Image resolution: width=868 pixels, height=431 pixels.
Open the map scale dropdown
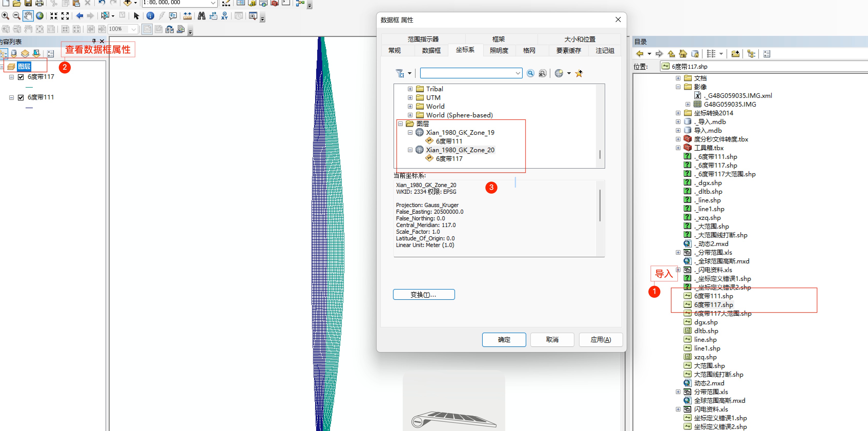coord(213,3)
